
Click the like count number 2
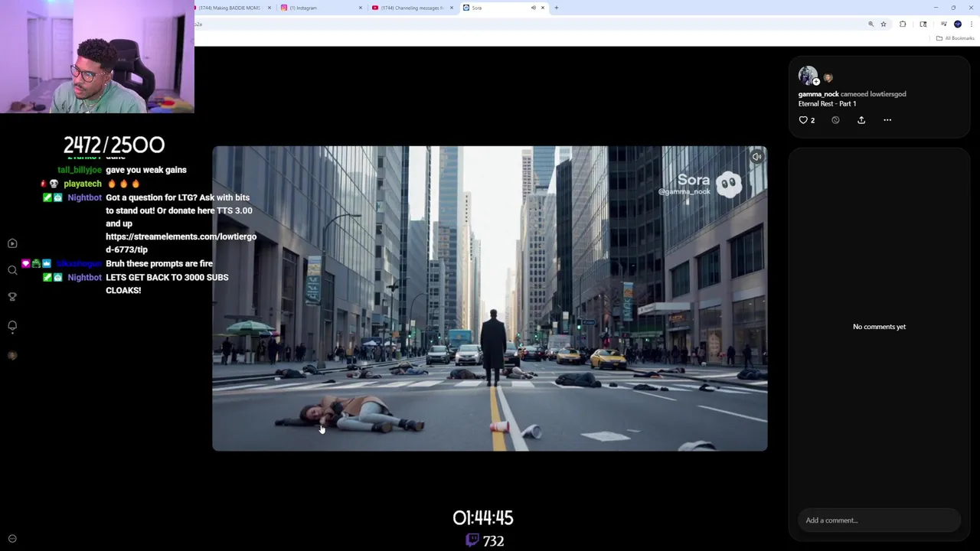click(x=812, y=120)
